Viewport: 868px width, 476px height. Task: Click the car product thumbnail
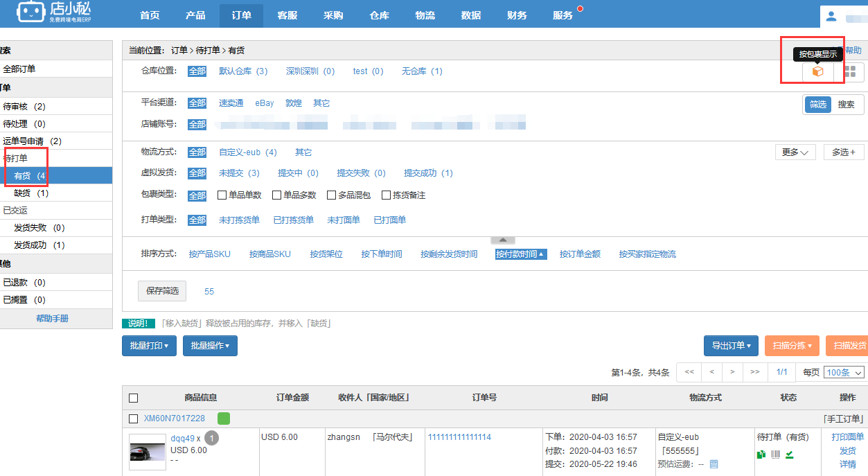pos(148,448)
